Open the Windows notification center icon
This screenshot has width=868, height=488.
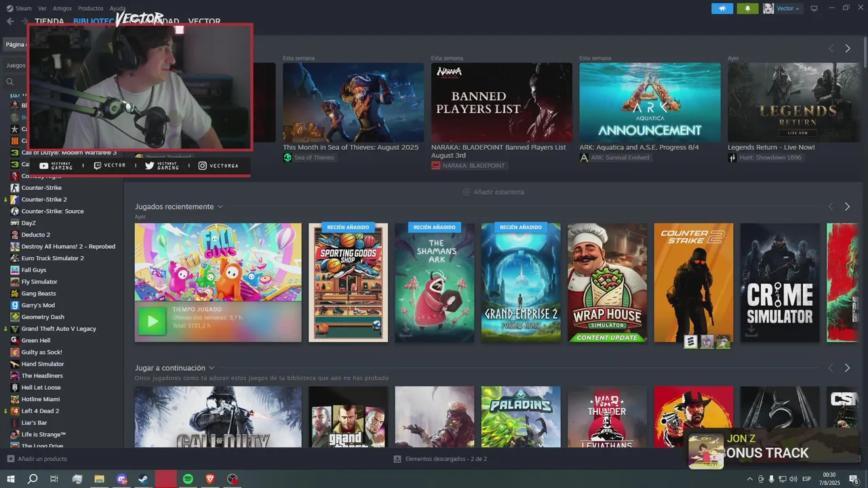click(854, 479)
